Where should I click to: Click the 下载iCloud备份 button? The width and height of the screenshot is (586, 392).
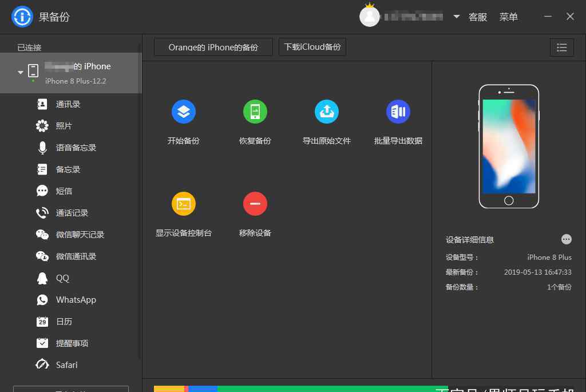(312, 47)
